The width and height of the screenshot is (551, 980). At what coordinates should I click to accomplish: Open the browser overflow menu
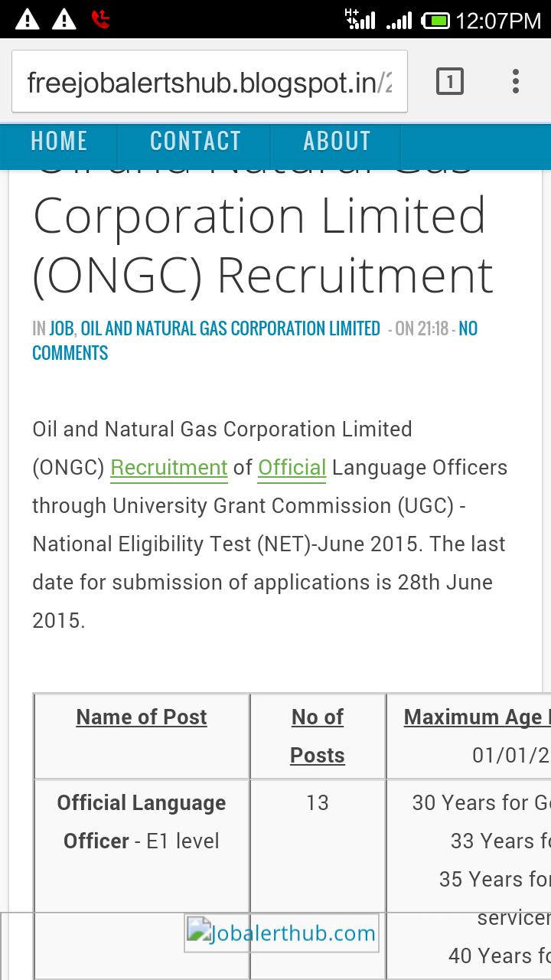pos(515,80)
